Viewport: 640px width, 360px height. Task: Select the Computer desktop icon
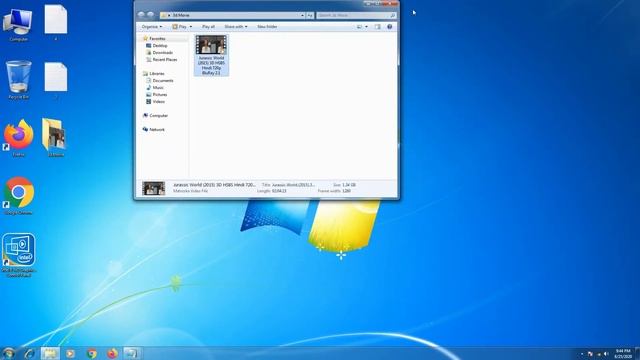coord(18,24)
